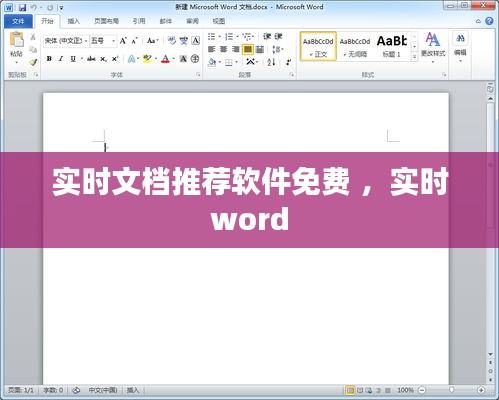
Task: Click 中文(中国) language in status bar
Action: [103, 390]
